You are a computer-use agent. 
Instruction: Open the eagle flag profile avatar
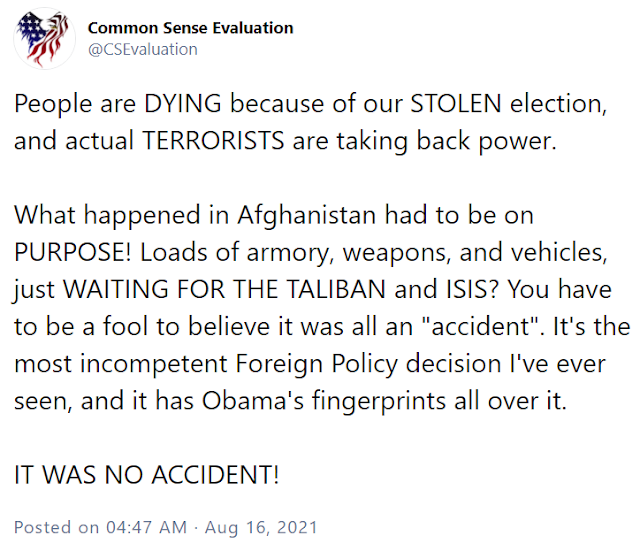[44, 39]
